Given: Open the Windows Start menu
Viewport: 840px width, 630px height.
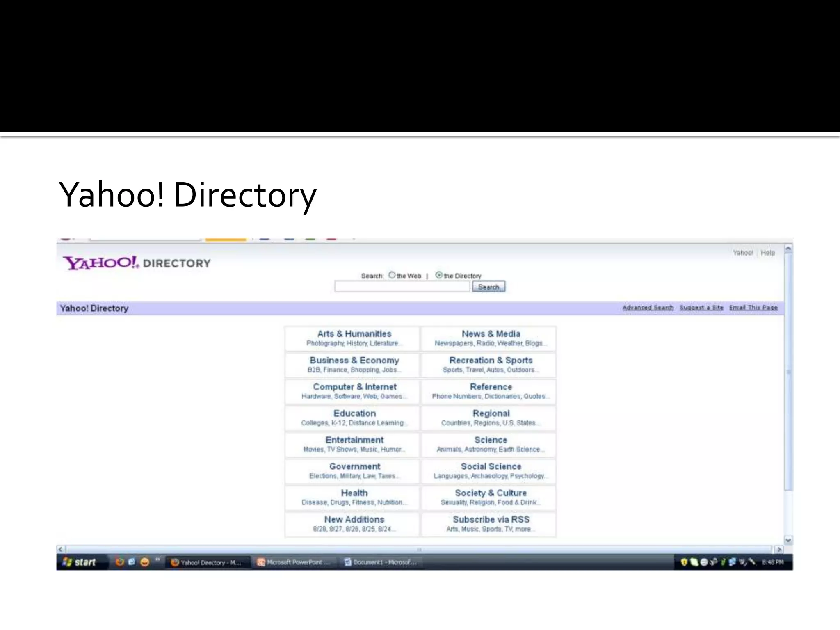Looking at the screenshot, I should tap(80, 562).
